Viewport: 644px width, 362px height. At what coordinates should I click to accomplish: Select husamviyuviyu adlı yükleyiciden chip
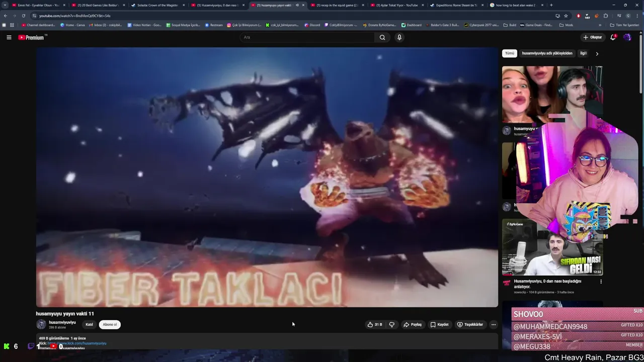[547, 53]
